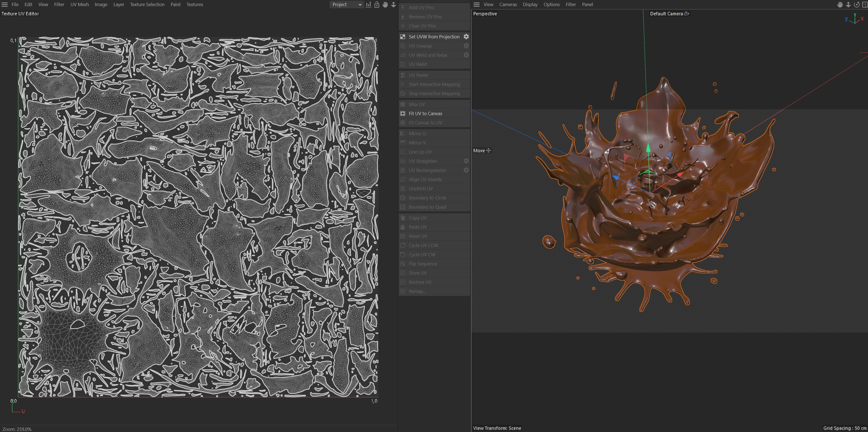This screenshot has height=432, width=868.
Task: Open UV Unwrap options gear
Action: click(466, 46)
